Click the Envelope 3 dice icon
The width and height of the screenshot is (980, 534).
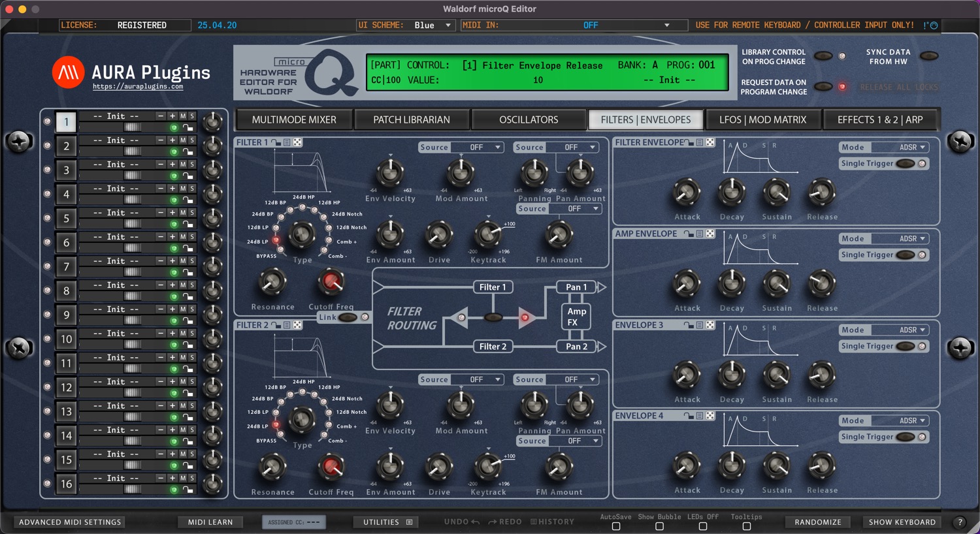tap(710, 325)
